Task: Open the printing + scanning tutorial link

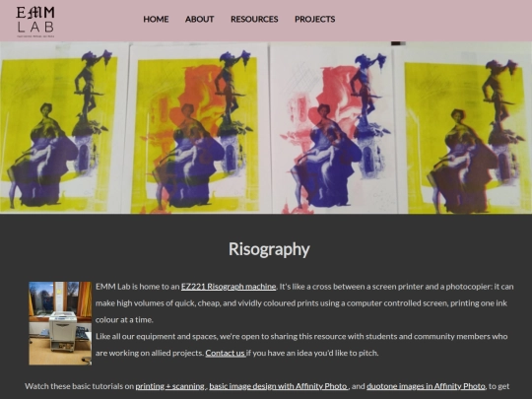Action: click(170, 386)
